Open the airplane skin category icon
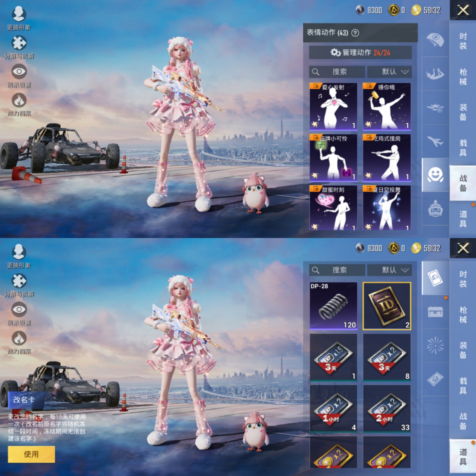476x476 pixels. coord(435,141)
